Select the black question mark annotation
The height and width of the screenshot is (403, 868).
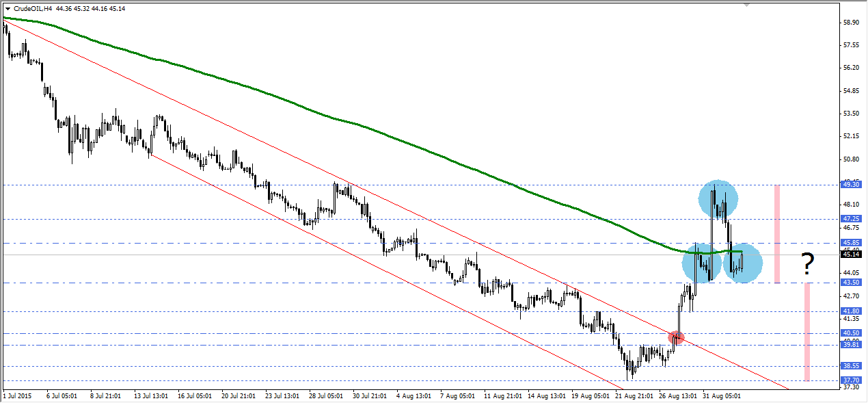(x=808, y=263)
